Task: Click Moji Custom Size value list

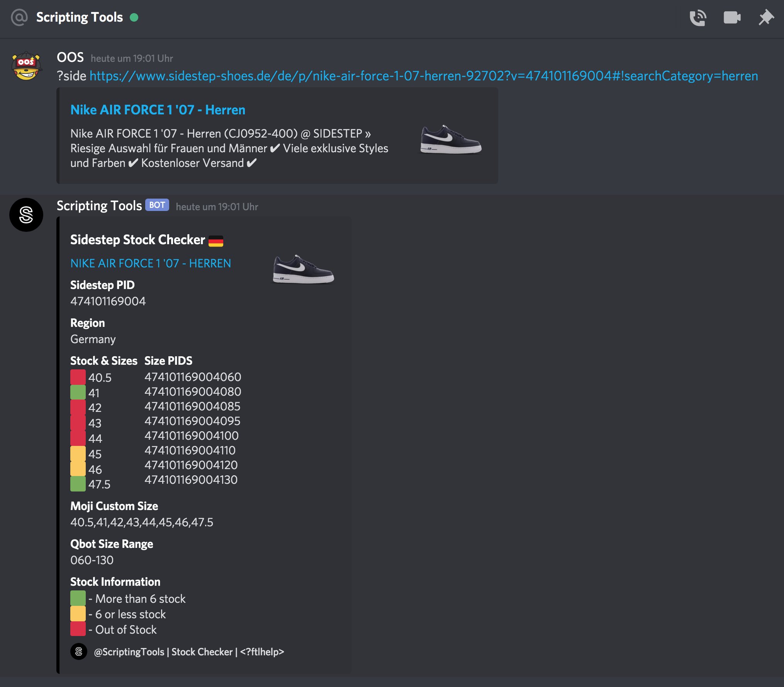Action: point(142,522)
